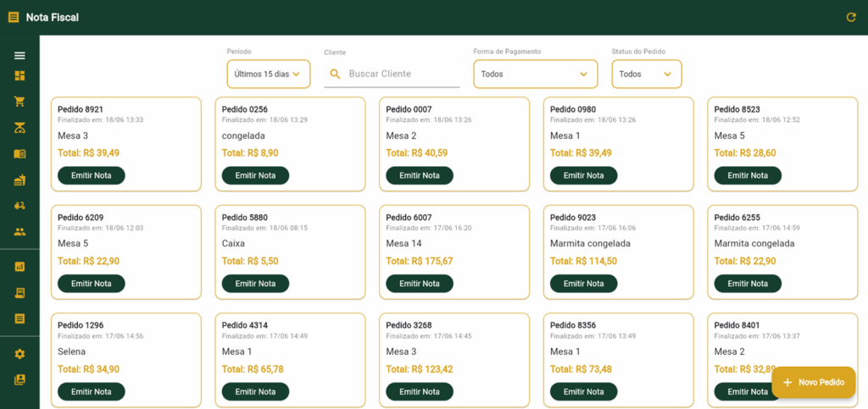Click the Total: R$ 175,67 amount
This screenshot has height=409, width=868.
pyautogui.click(x=419, y=261)
